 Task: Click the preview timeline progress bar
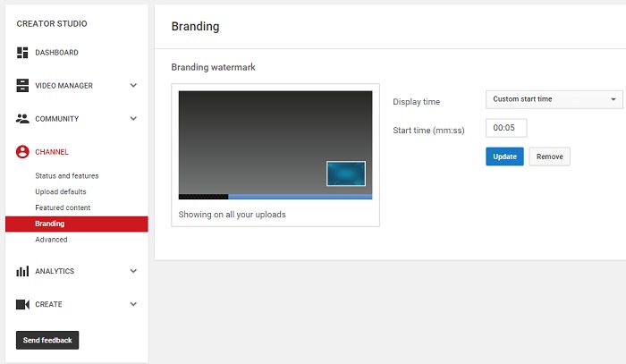pyautogui.click(x=275, y=197)
